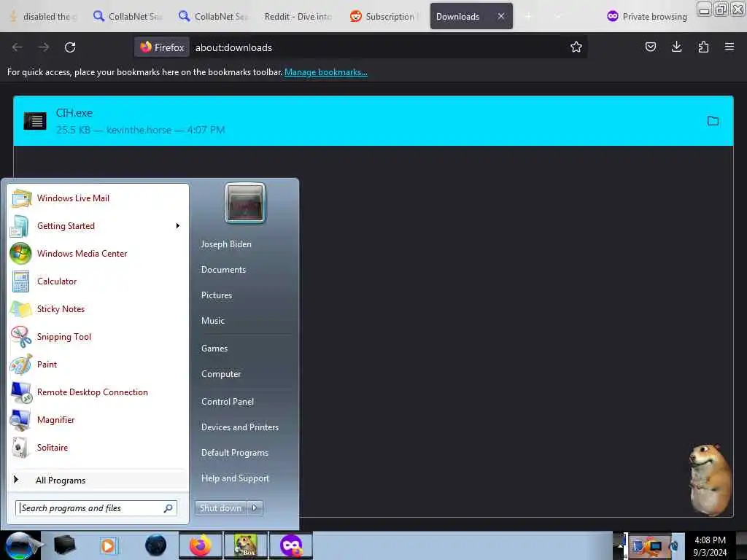Click the taskbar clock showing 4:08 PM
747x560 pixels.
coord(710,545)
